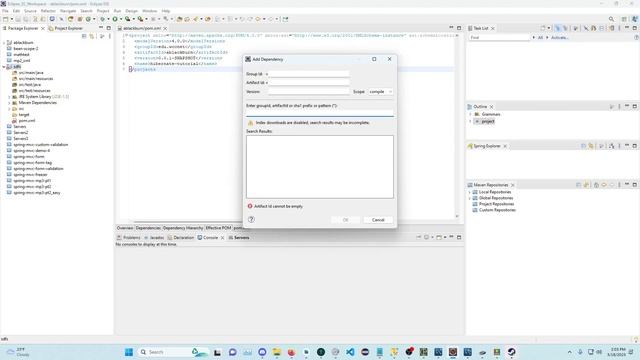Click the Version input field
The width and height of the screenshot is (640, 360).
[x=309, y=92]
